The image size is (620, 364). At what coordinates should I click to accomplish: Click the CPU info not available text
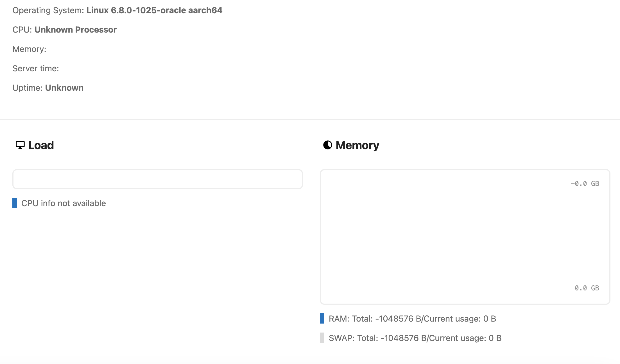click(64, 203)
